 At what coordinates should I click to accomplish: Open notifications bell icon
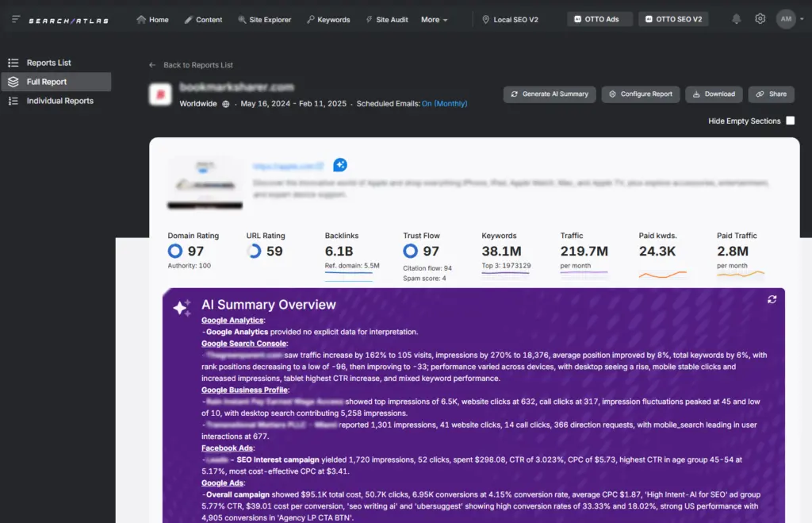point(736,19)
